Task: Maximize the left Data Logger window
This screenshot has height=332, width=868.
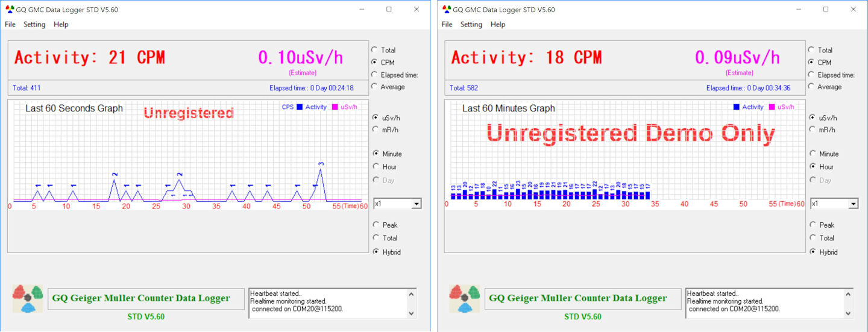Action: (x=389, y=9)
